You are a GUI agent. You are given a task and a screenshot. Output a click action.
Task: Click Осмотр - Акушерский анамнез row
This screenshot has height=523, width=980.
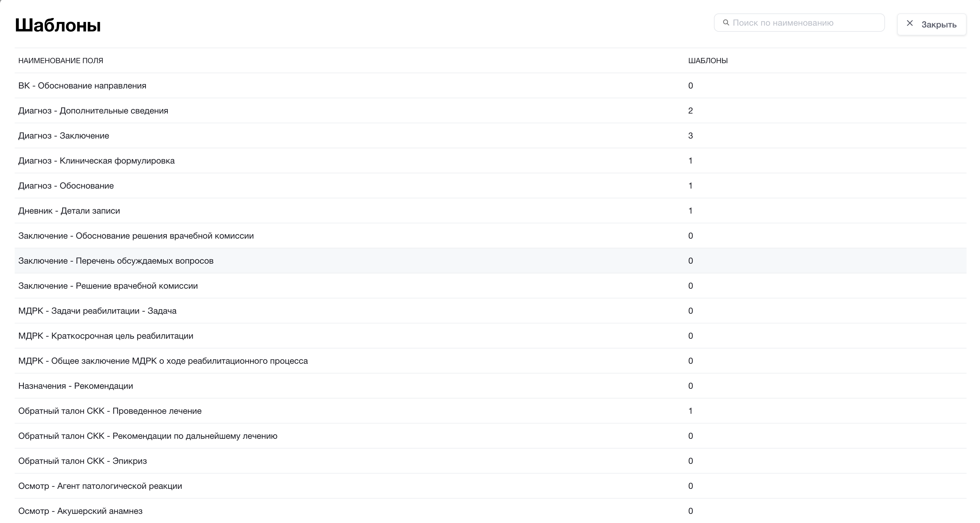click(80, 511)
